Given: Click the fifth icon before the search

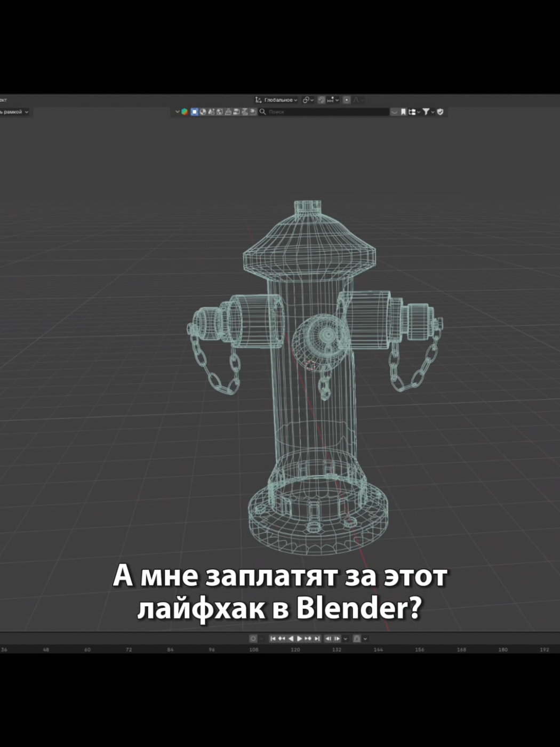Looking at the screenshot, I should (228, 112).
